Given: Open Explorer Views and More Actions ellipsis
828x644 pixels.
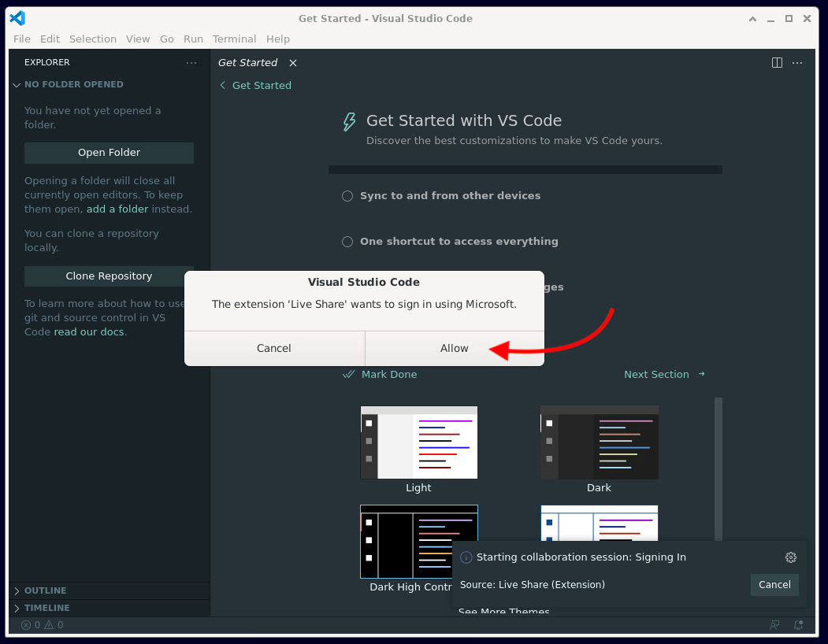Looking at the screenshot, I should click(x=191, y=63).
